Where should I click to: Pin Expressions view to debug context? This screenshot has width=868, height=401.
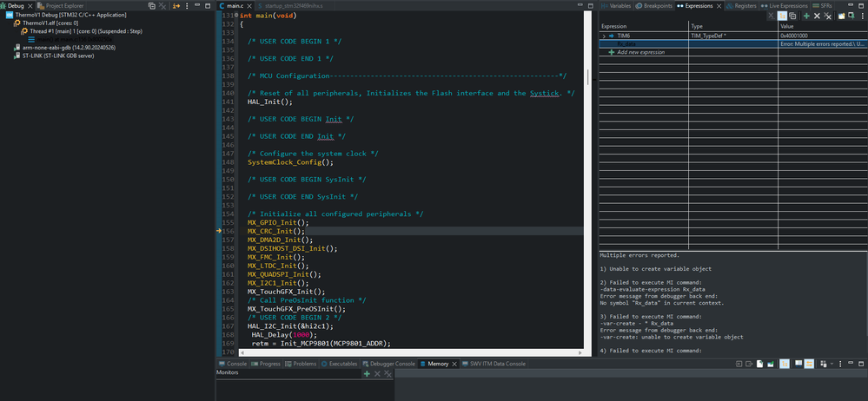851,16
